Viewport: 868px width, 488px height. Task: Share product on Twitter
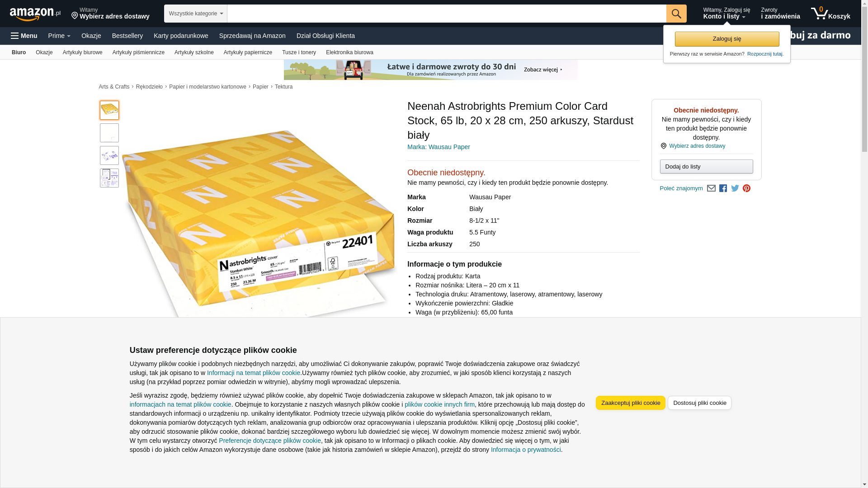click(735, 188)
